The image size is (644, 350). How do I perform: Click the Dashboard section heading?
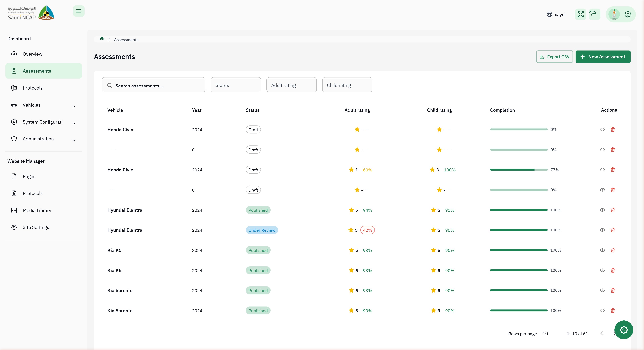[x=19, y=39]
